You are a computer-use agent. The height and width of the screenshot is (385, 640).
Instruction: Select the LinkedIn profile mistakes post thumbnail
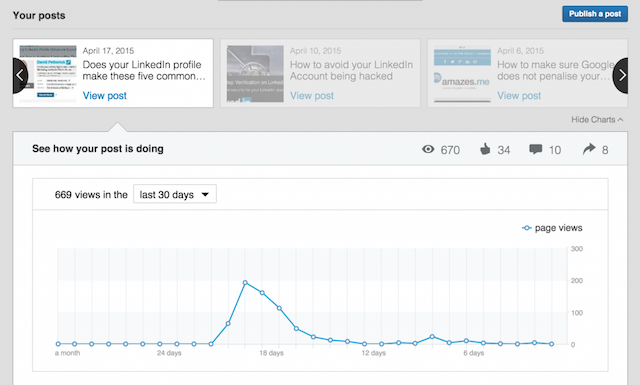[48, 73]
